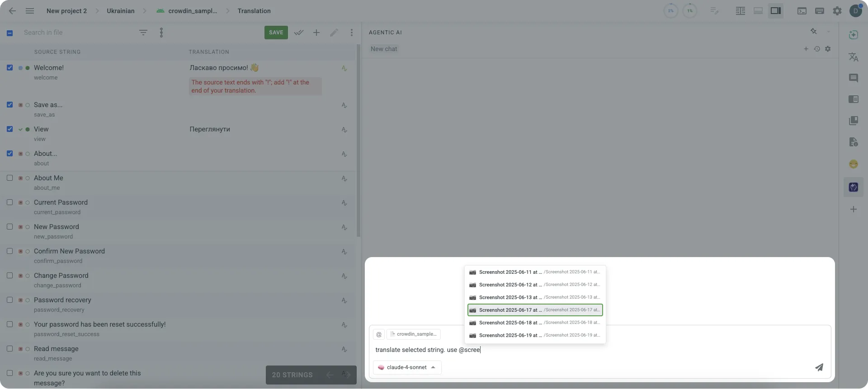Screen dimensions: 868x389
Task: Select highlighted Screenshot 2025-06-17 suggestion
Action: [535, 310]
